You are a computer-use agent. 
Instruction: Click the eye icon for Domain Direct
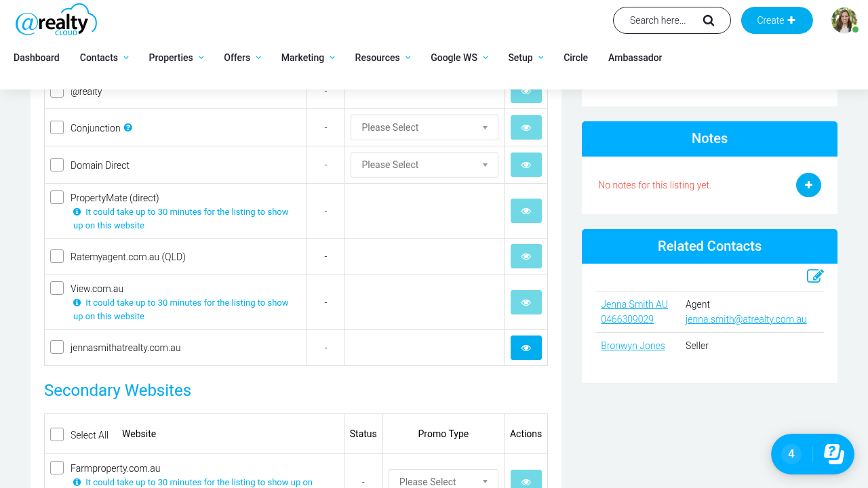(x=526, y=165)
